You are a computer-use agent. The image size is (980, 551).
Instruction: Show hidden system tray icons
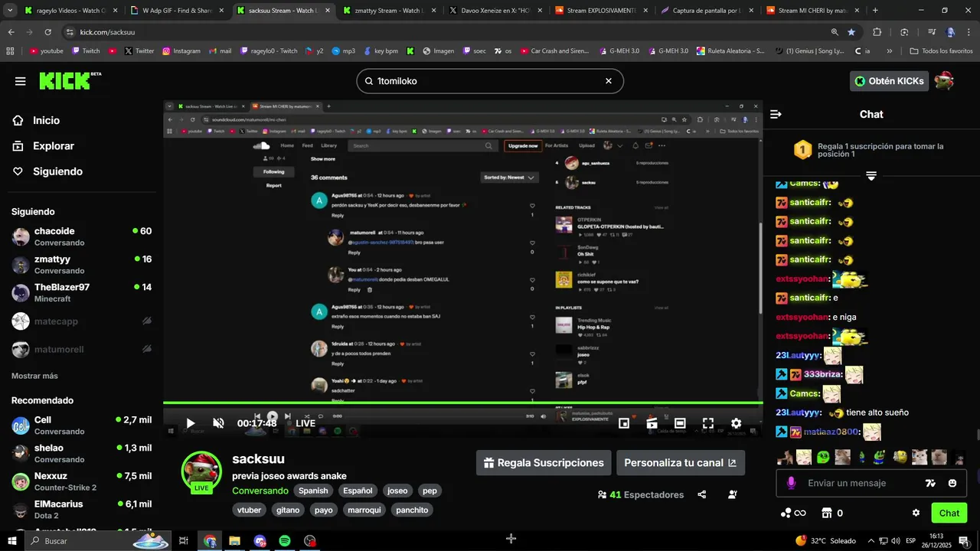click(871, 540)
